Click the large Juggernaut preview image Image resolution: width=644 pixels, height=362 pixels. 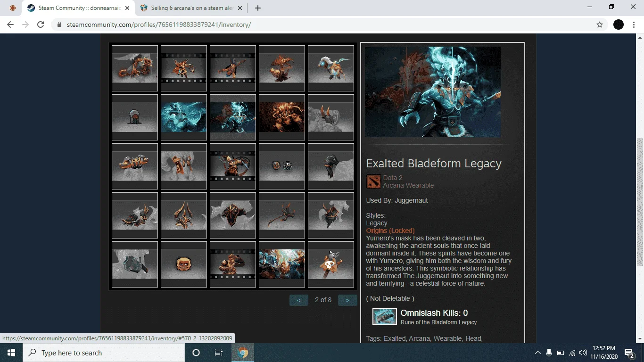point(433,92)
